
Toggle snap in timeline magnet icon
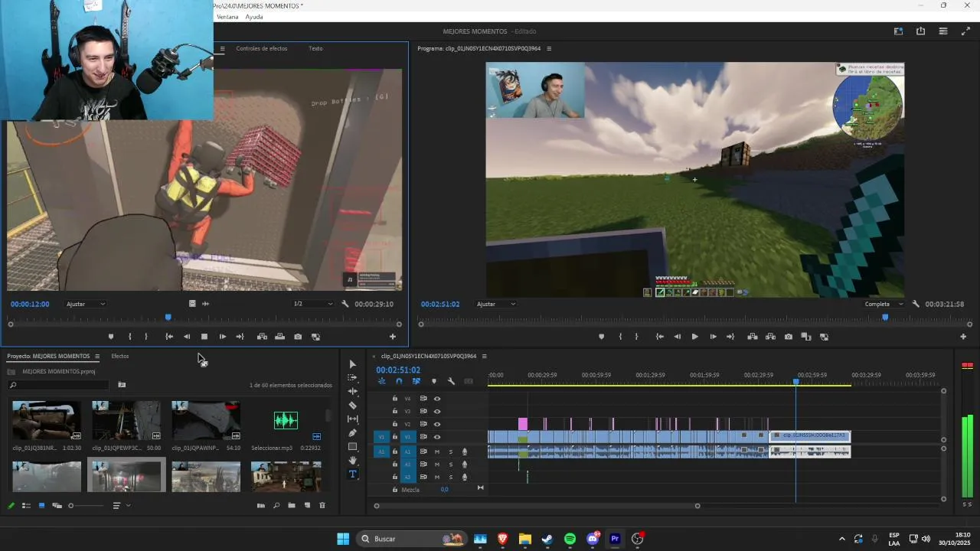point(399,381)
